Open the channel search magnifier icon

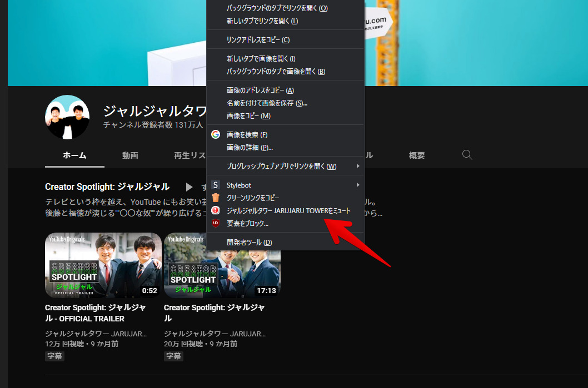click(467, 155)
